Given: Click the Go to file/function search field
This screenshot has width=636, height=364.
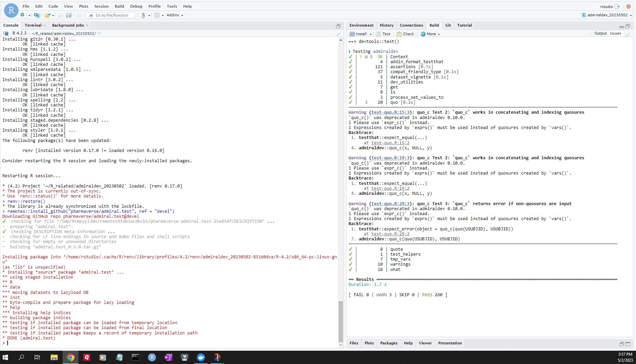Looking at the screenshot, I should (x=110, y=15).
